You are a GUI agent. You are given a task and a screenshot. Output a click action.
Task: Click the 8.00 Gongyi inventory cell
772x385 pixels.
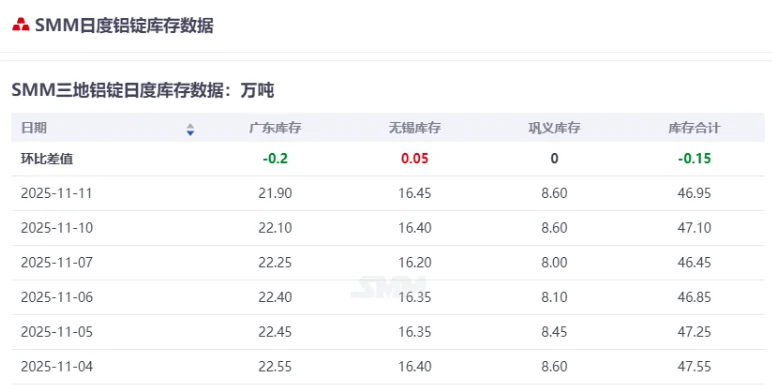[x=554, y=262]
